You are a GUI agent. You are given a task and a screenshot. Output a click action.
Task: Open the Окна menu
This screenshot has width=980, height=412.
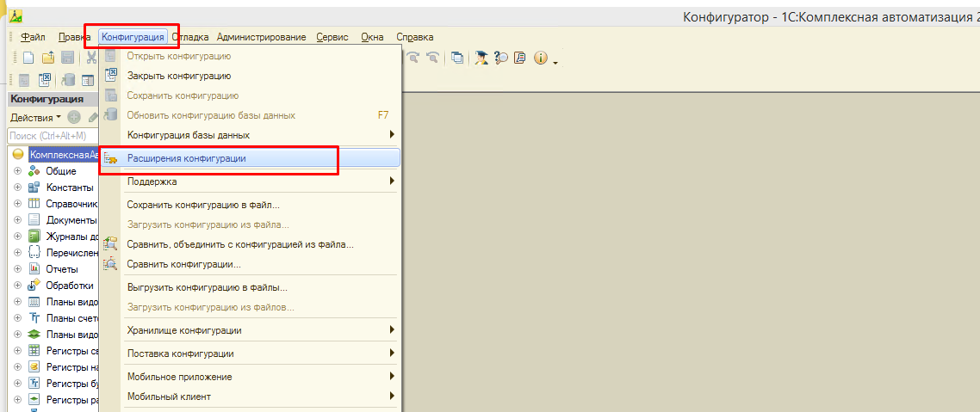pos(373,37)
